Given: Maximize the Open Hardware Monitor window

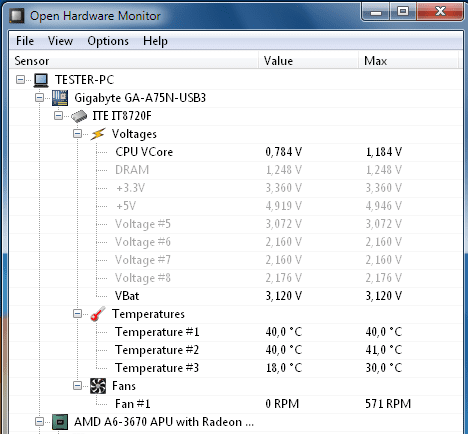Looking at the screenshot, I should [403, 12].
